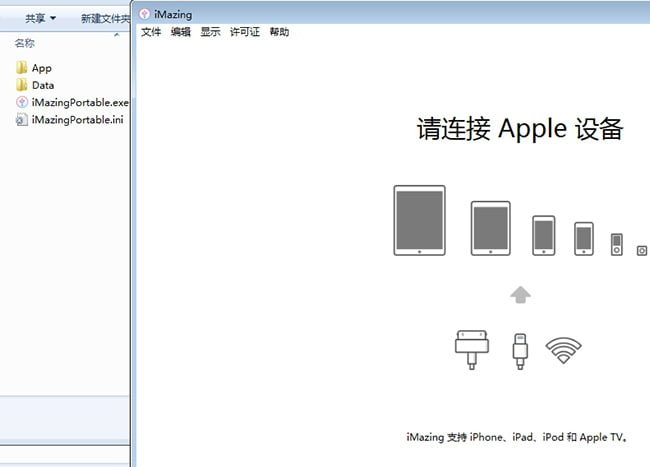Click the iPad mini device icon

click(490, 228)
